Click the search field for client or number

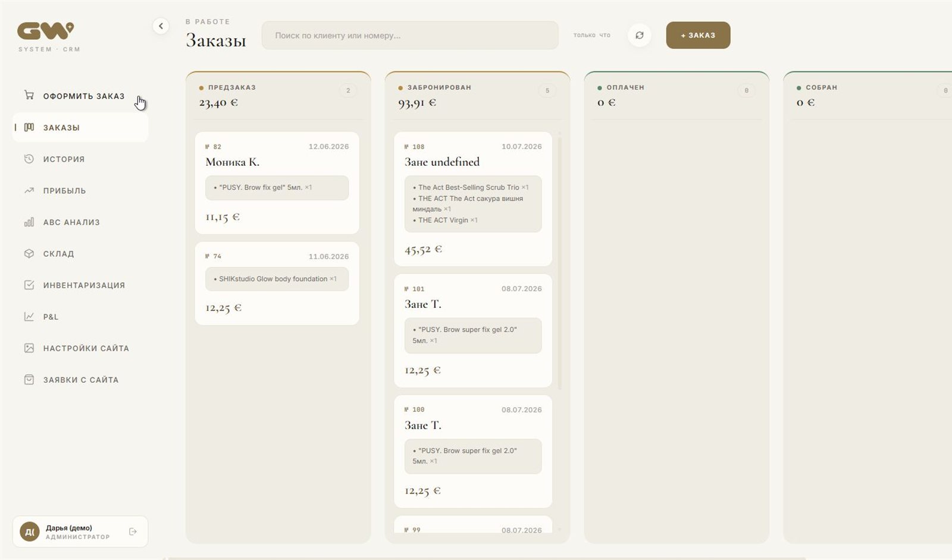[x=410, y=35]
